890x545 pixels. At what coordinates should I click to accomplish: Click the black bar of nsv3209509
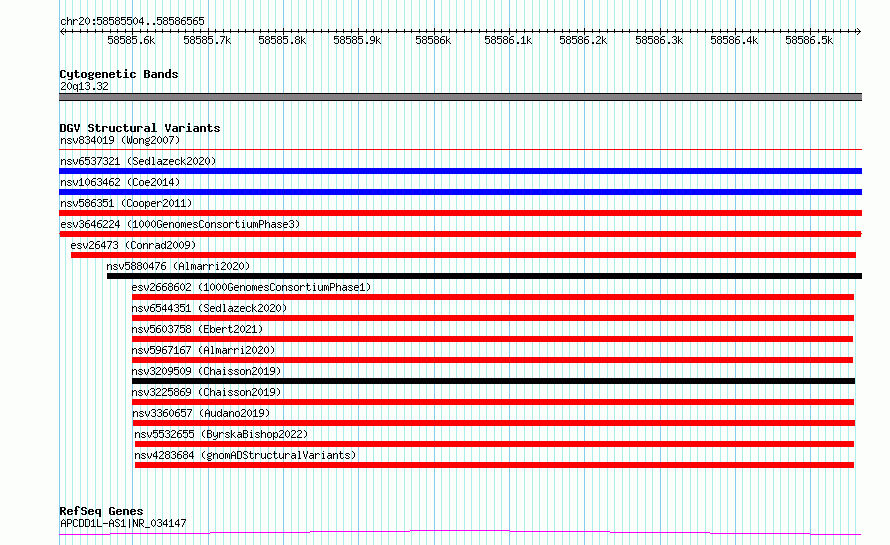493,381
